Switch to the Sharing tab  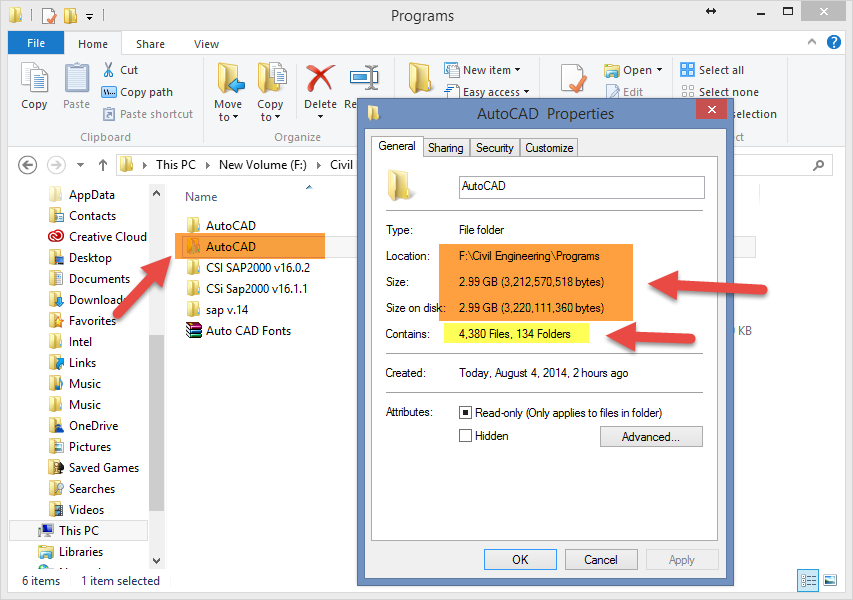[x=446, y=146]
